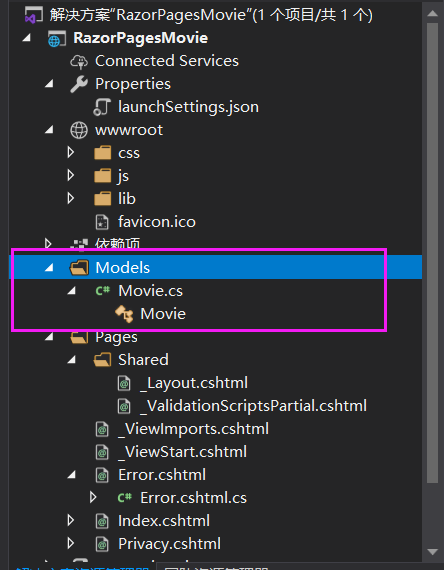
Task: Click the C# icon beside Movie.cs
Action: pos(102,290)
